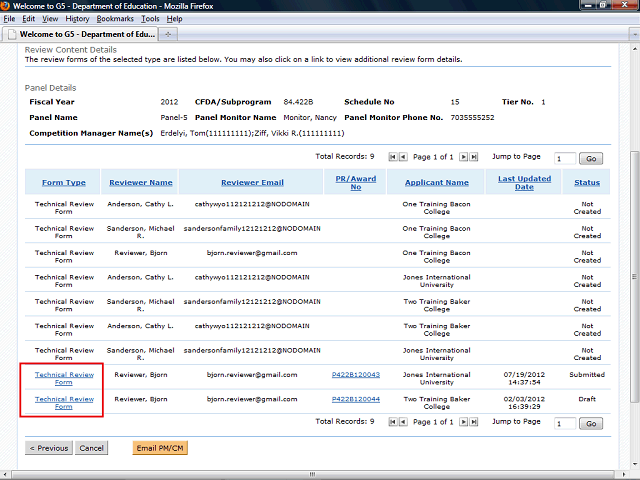Click the vertical page scrollbar

pos(634,250)
